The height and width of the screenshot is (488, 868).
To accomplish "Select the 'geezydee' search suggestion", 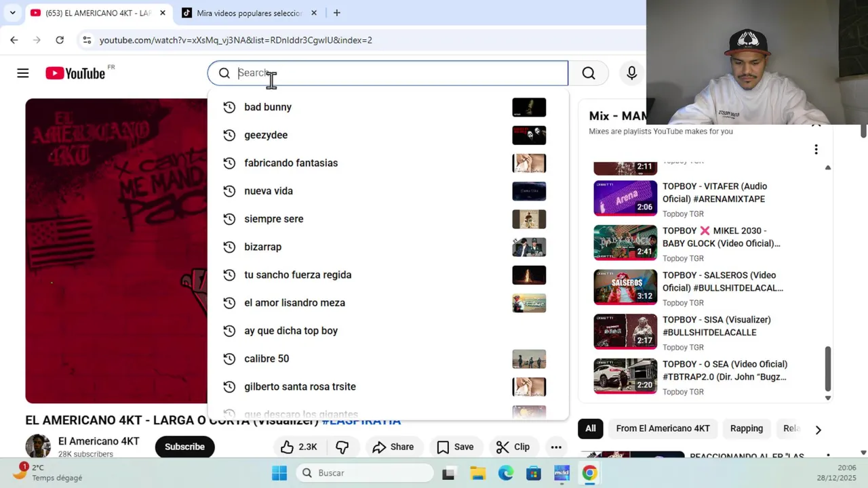I will [x=388, y=135].
